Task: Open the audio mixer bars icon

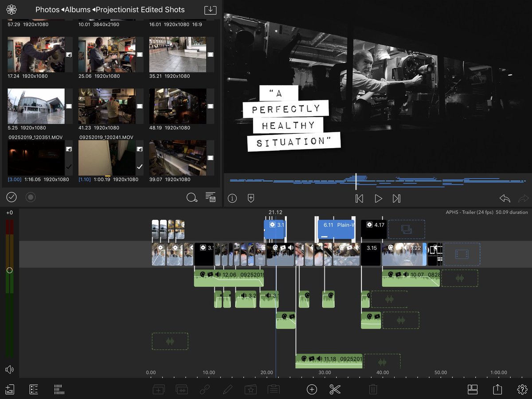Action: [59, 390]
